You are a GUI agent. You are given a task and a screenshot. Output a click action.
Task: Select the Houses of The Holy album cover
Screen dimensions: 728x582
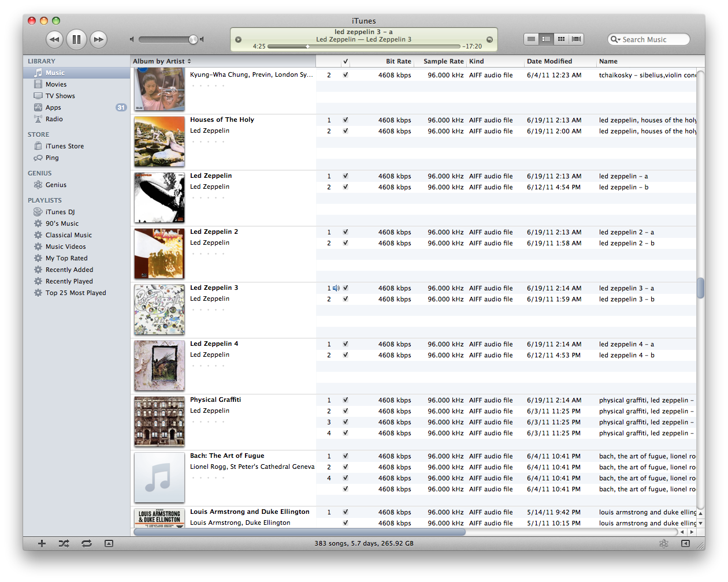tap(159, 141)
